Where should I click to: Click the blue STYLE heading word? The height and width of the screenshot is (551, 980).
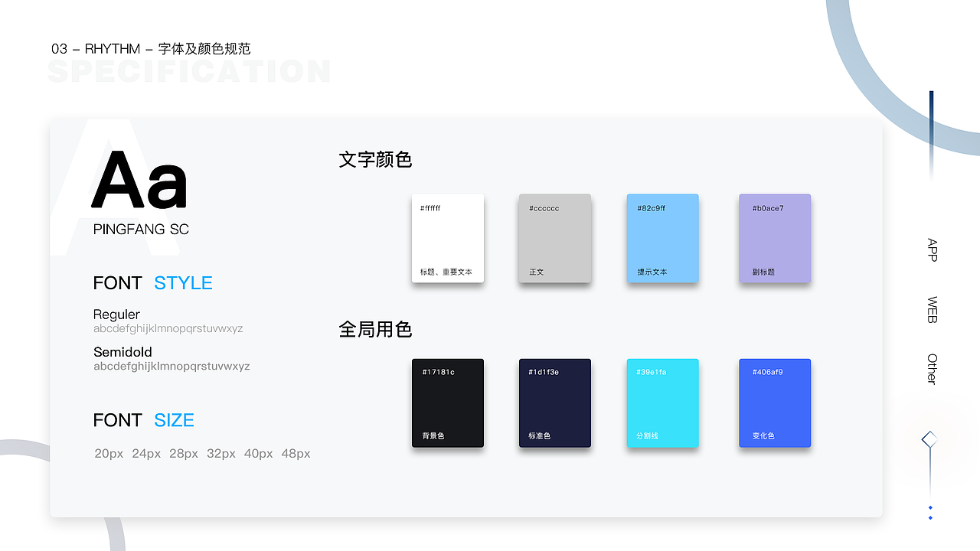(x=183, y=283)
